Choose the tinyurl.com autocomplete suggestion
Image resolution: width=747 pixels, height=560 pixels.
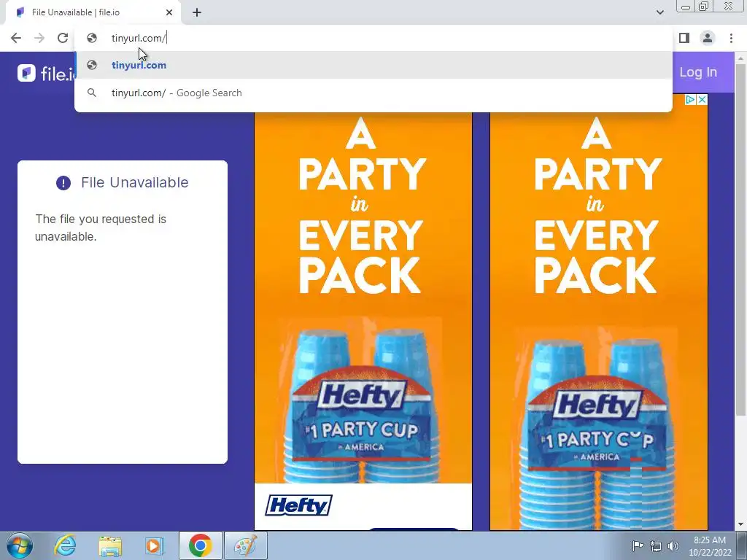tap(373, 65)
